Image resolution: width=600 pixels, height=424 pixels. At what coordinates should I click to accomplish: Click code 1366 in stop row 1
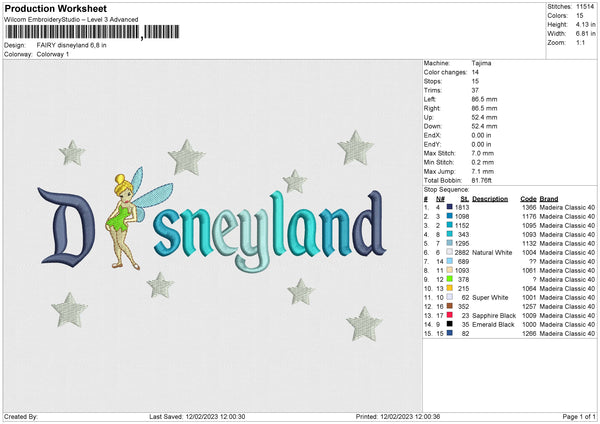click(x=529, y=207)
